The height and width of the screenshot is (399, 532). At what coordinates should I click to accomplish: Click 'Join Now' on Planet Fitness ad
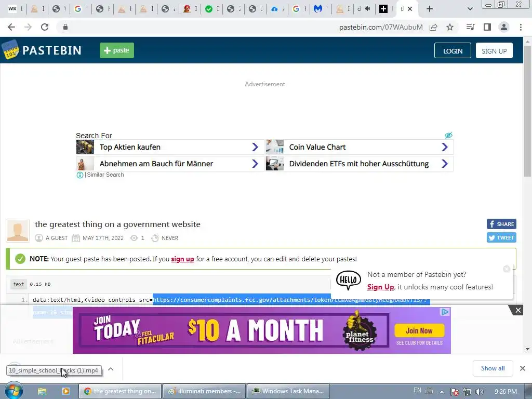tap(419, 331)
